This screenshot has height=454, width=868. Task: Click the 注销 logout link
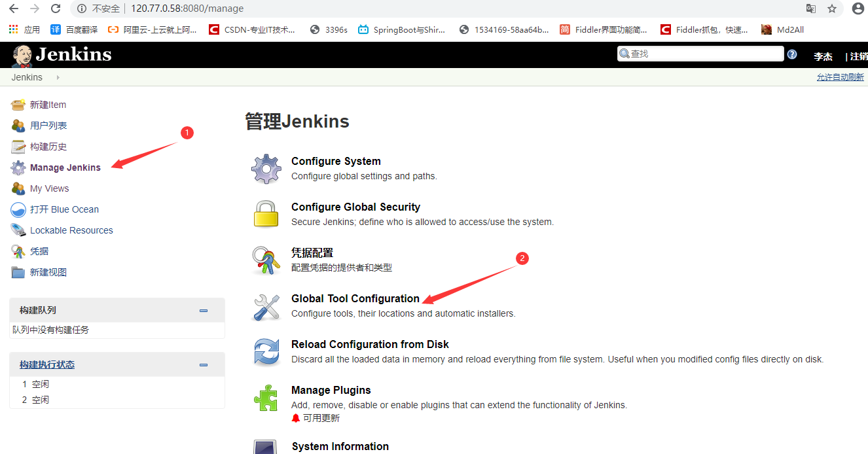click(859, 57)
